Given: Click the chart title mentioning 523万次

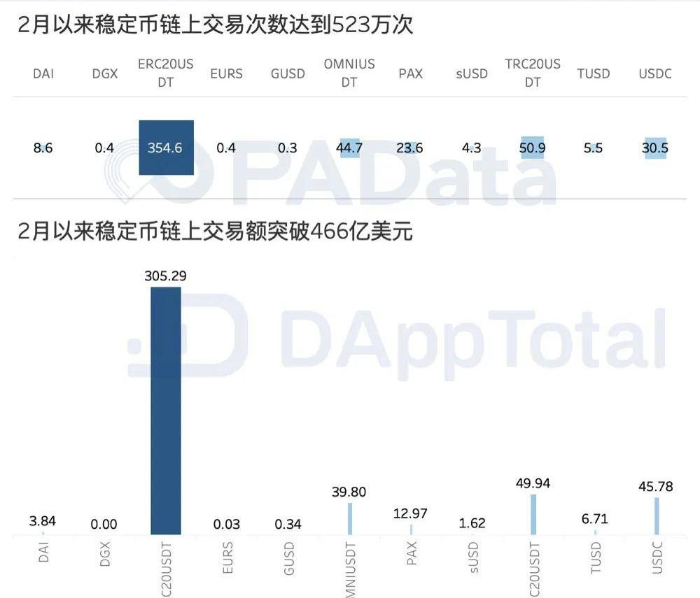Looking at the screenshot, I should pos(216,26).
